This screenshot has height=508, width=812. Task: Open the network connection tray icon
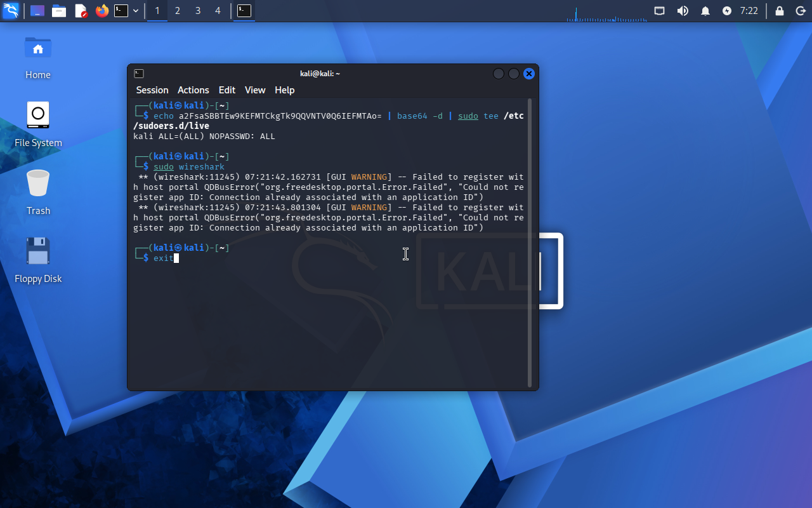[660, 11]
